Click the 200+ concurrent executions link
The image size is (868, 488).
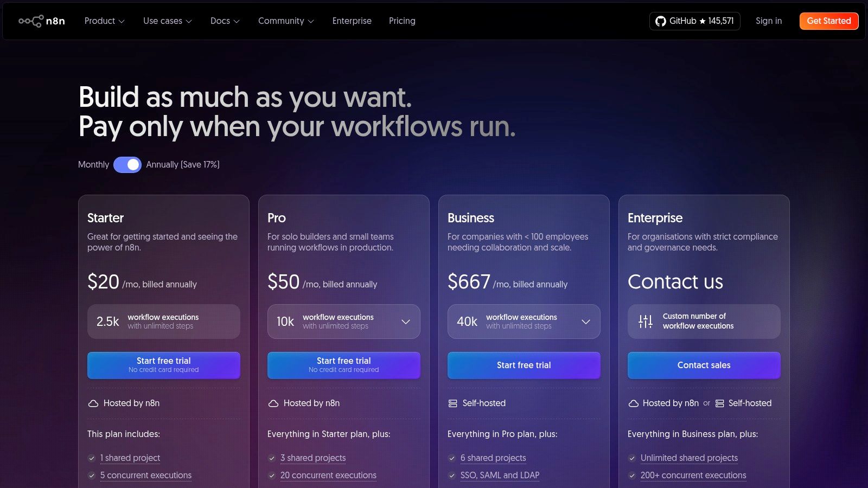click(x=693, y=476)
